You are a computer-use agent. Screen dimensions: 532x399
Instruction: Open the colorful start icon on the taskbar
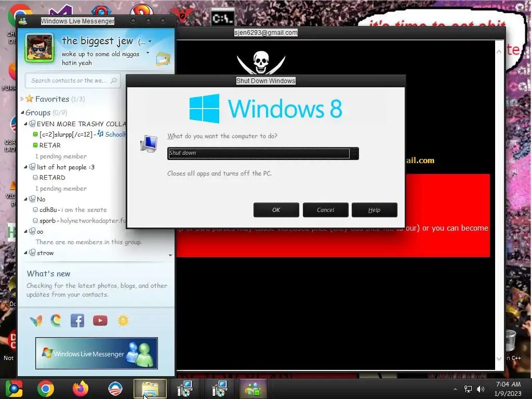pyautogui.click(x=14, y=389)
